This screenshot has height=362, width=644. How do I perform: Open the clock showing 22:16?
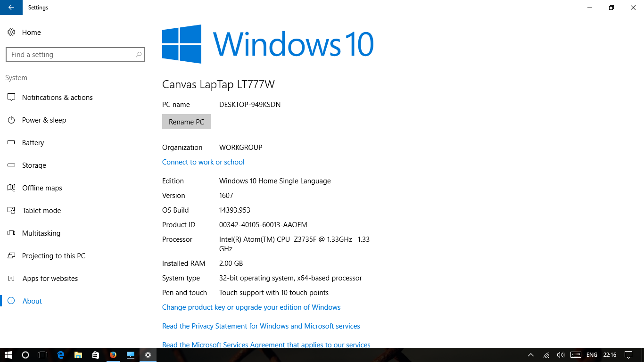pyautogui.click(x=610, y=355)
